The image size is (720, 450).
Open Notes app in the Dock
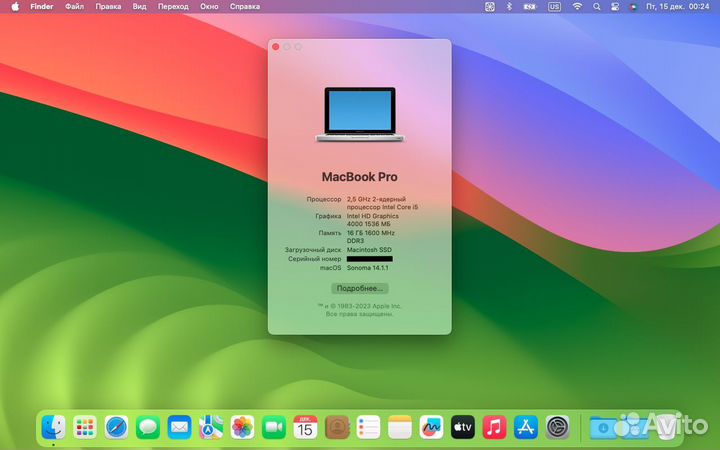[400, 428]
